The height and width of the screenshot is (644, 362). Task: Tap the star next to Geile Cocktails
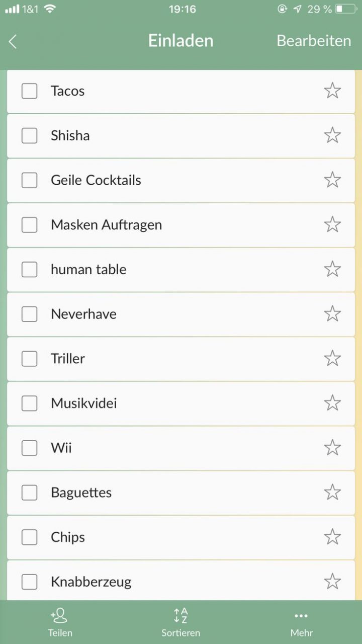(332, 180)
